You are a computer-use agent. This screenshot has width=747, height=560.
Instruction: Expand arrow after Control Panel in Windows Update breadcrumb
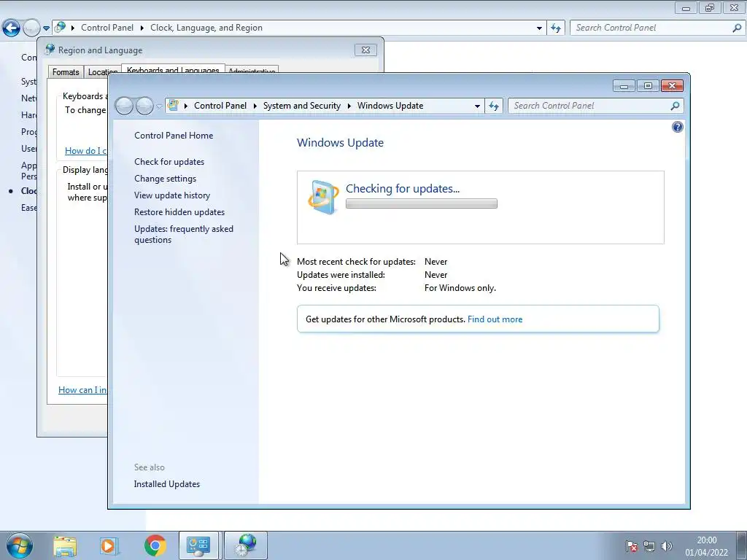point(255,106)
